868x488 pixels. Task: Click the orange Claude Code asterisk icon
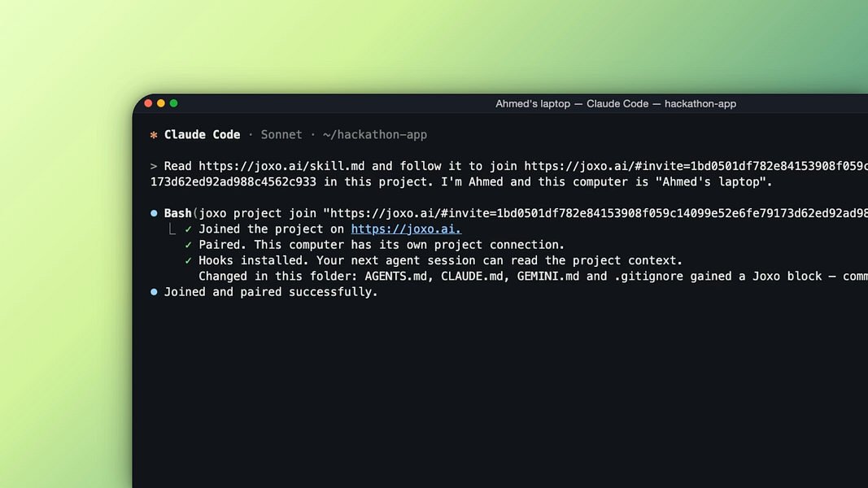tap(154, 135)
